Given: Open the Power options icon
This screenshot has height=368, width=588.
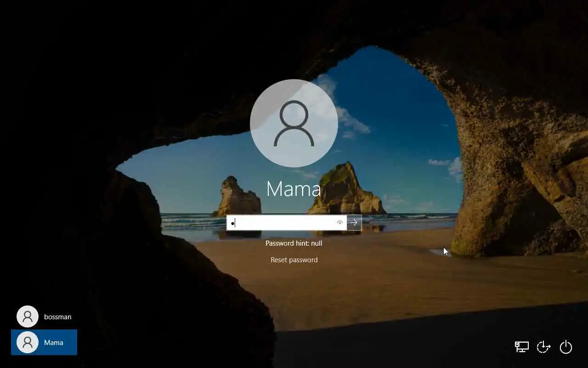Looking at the screenshot, I should (x=566, y=347).
